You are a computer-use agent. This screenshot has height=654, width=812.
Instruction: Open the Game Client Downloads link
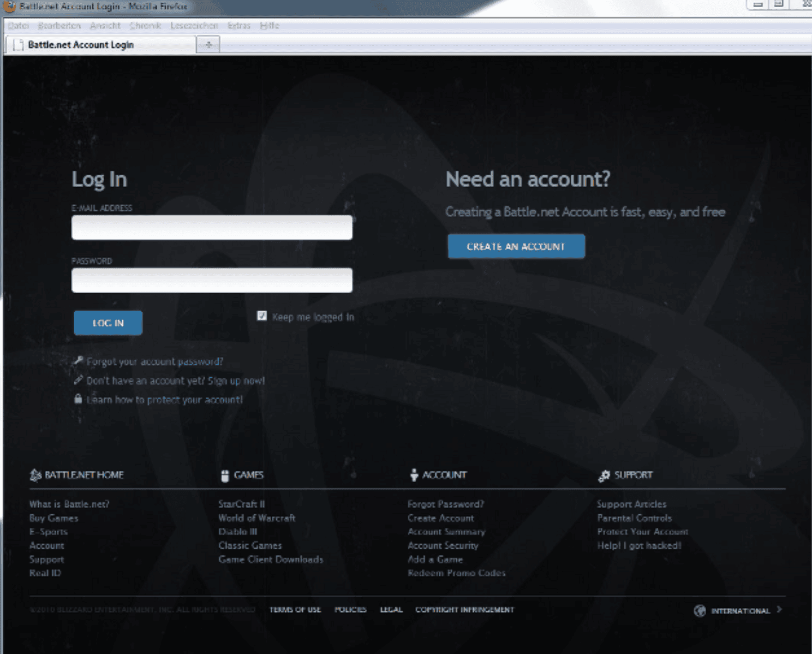(271, 560)
